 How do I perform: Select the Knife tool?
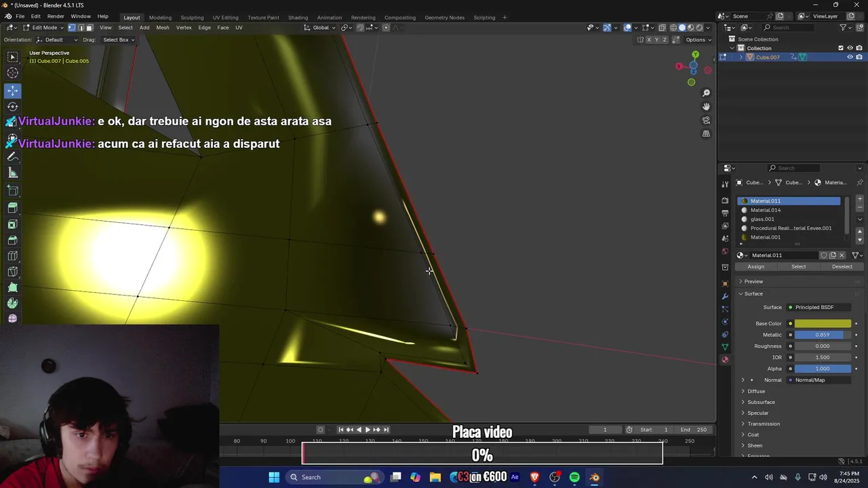pos(12,272)
